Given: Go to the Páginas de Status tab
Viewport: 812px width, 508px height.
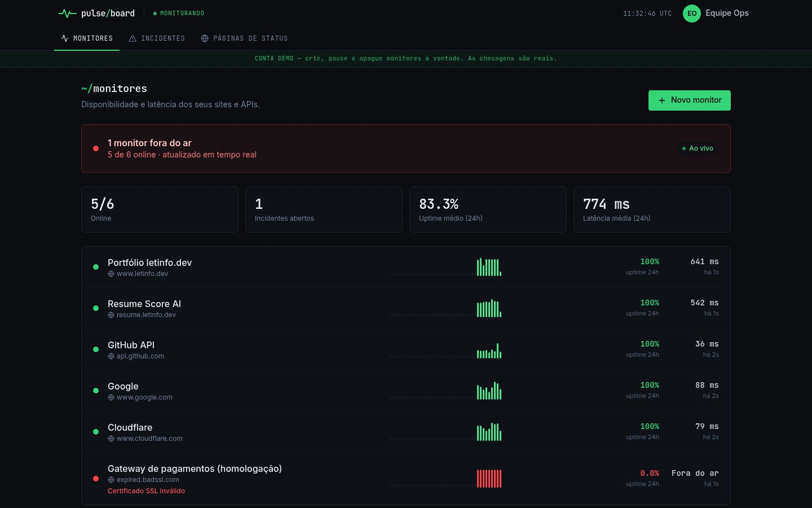Looking at the screenshot, I should 244,38.
